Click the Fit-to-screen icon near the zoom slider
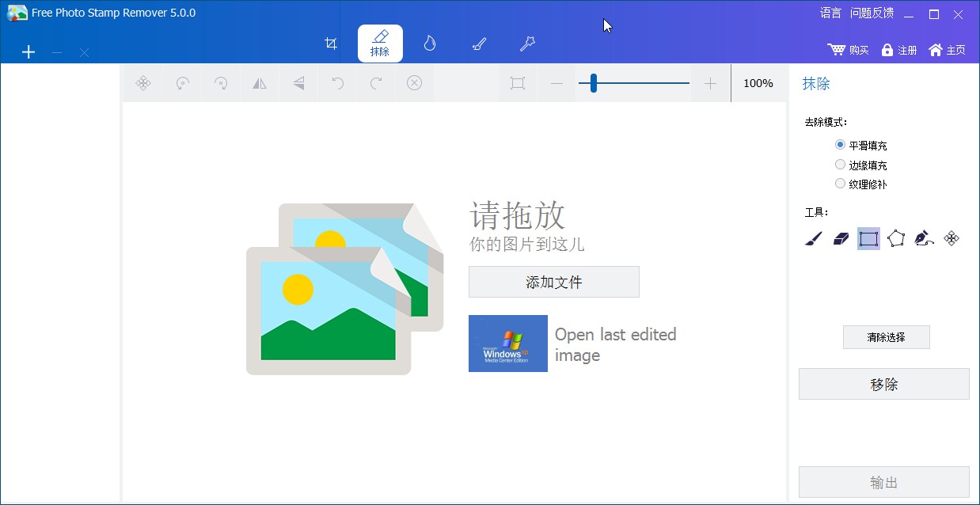 click(x=517, y=82)
